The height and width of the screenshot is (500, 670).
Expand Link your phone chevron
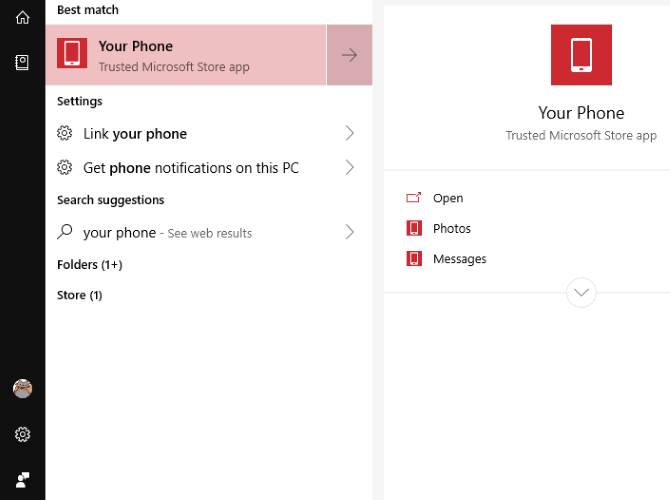350,133
